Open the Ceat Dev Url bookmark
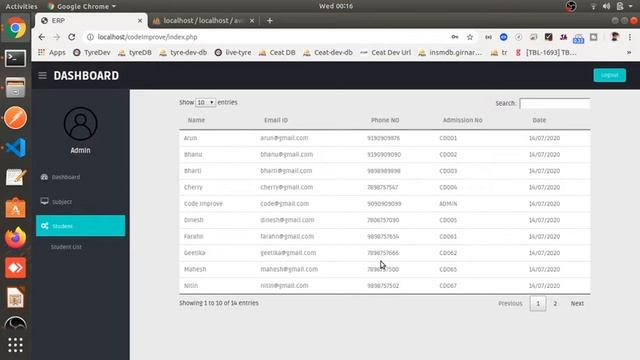 386,53
